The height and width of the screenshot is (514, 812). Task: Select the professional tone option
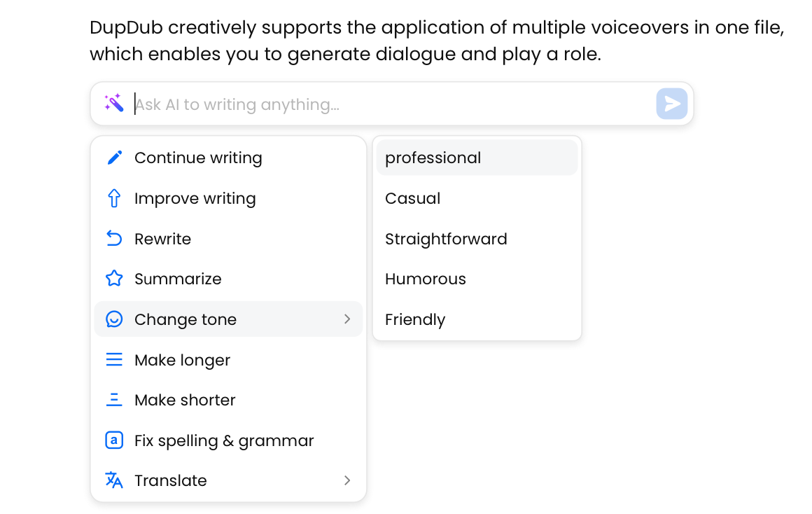click(x=433, y=158)
